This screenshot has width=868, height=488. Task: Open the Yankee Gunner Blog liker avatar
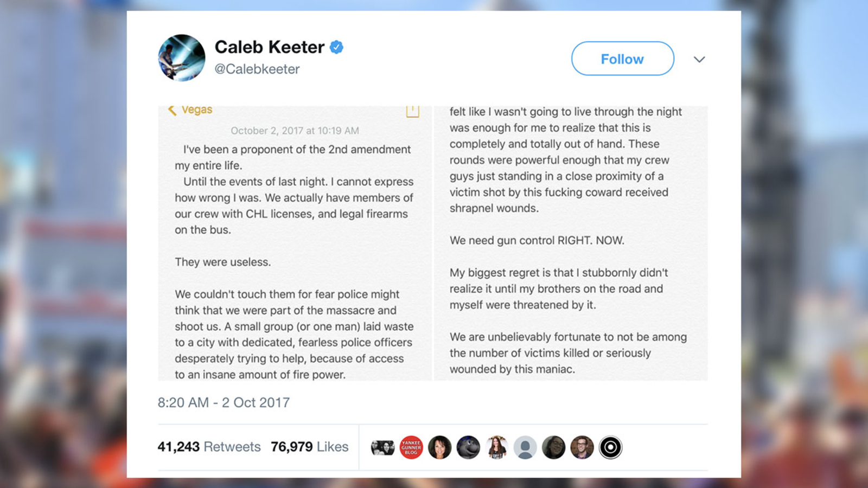tap(411, 447)
